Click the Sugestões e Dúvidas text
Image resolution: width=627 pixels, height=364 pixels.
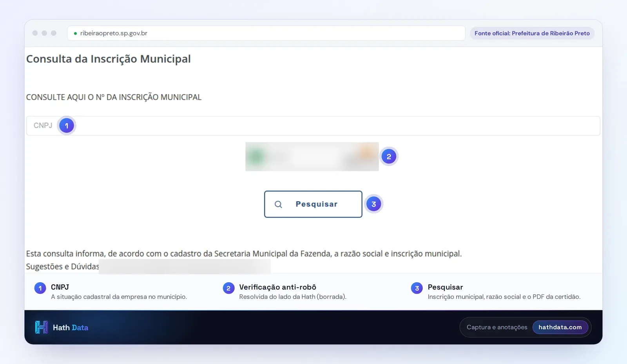[63, 266]
